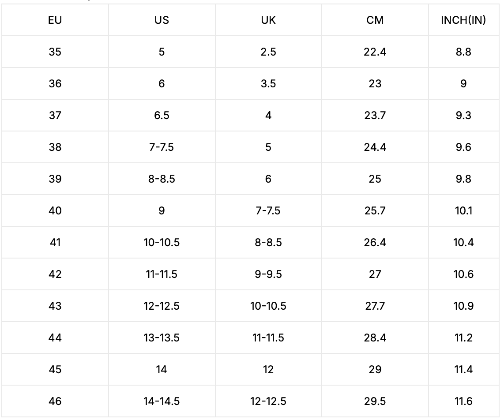
Task: Click the CM column header
Action: point(375,20)
